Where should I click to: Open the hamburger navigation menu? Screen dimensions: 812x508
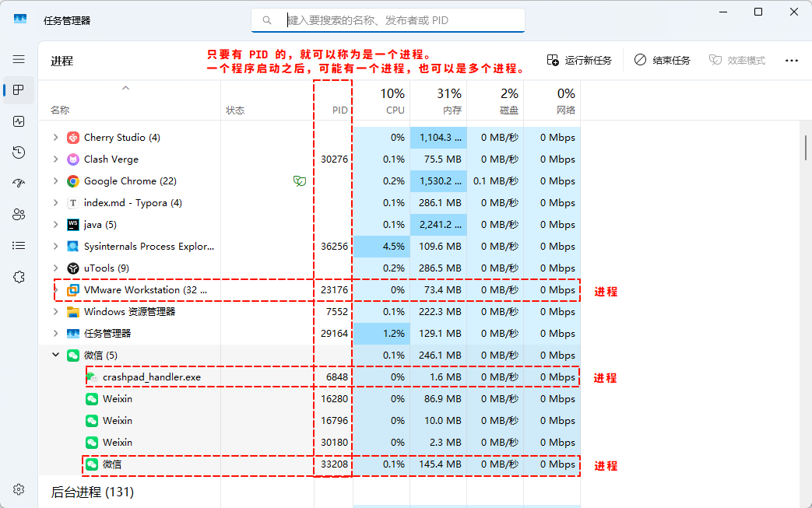(19, 59)
